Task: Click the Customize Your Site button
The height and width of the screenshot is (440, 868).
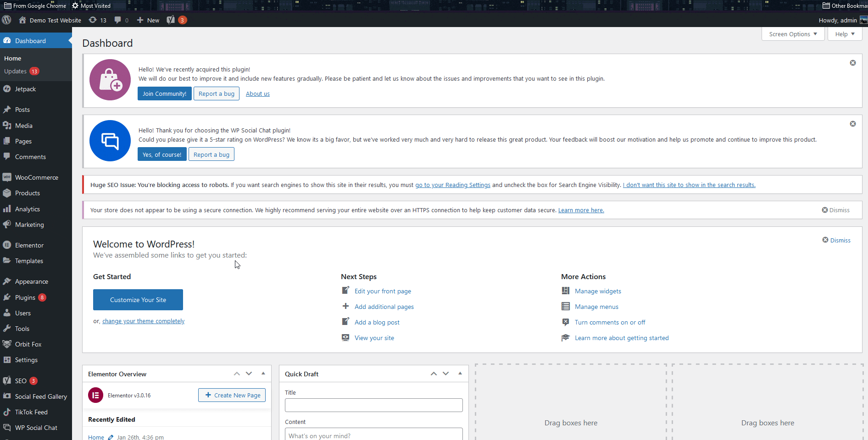Action: pos(138,300)
